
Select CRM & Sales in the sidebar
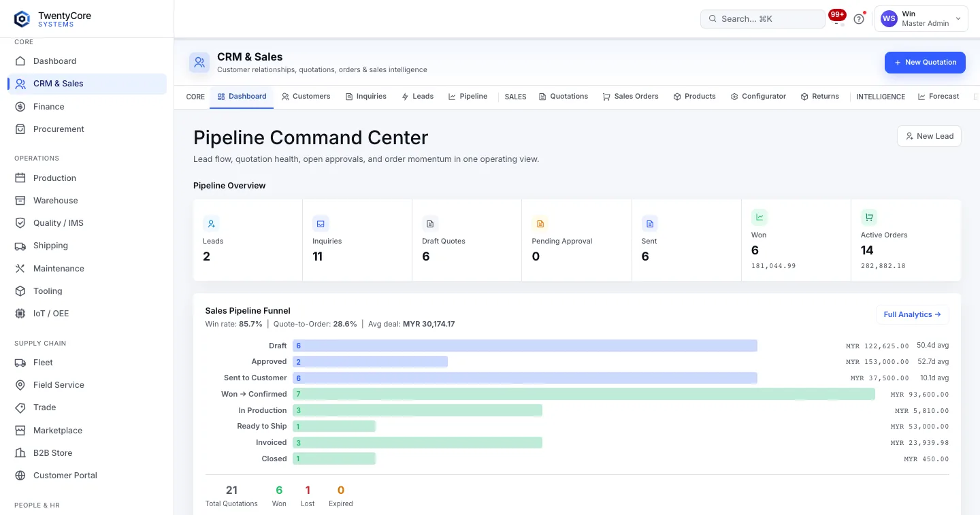87,84
